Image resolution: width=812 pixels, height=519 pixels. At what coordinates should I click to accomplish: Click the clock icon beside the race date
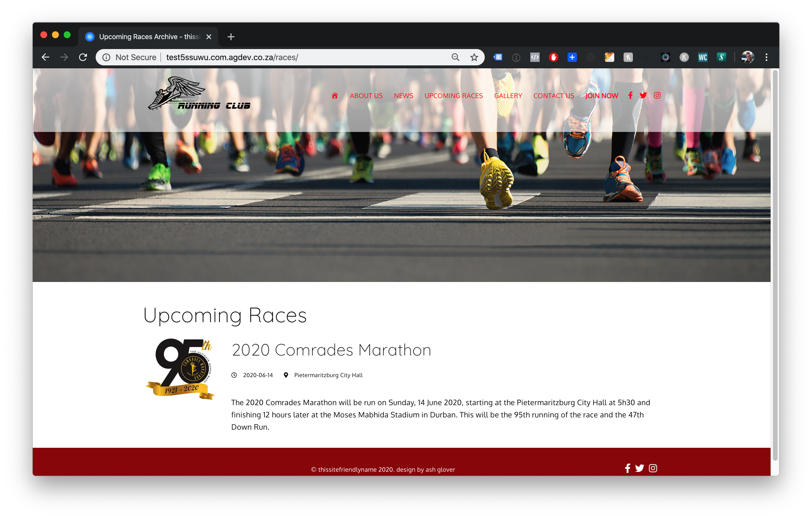[x=234, y=375]
